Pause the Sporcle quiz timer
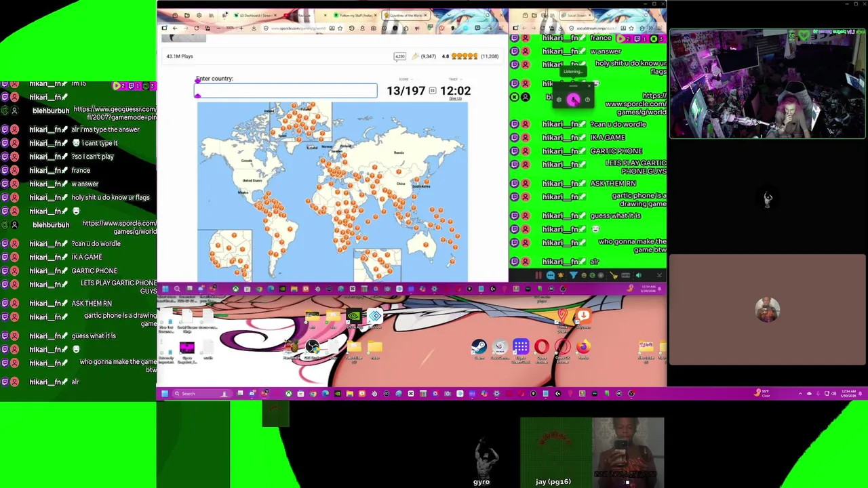 tap(432, 91)
